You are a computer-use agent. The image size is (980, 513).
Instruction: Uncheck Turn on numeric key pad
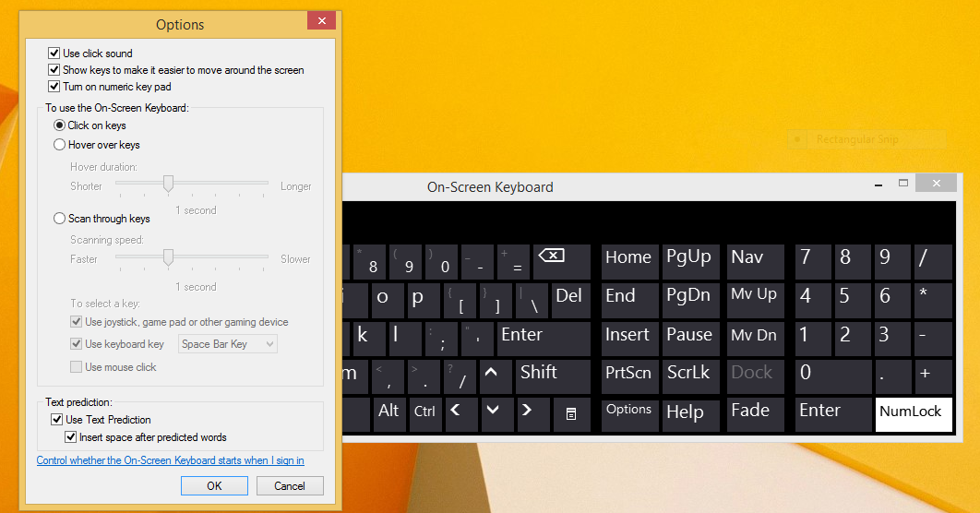[x=54, y=86]
